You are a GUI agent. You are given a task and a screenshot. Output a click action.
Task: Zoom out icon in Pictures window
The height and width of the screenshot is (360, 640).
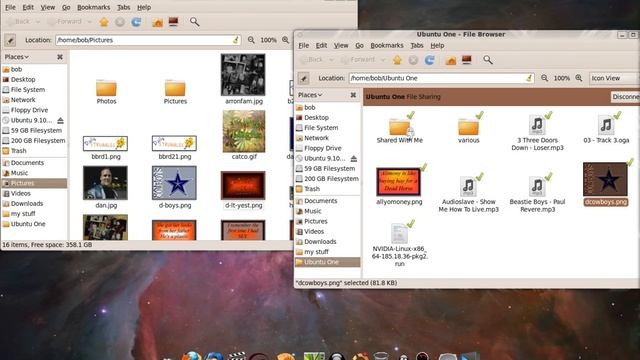pyautogui.click(x=251, y=40)
